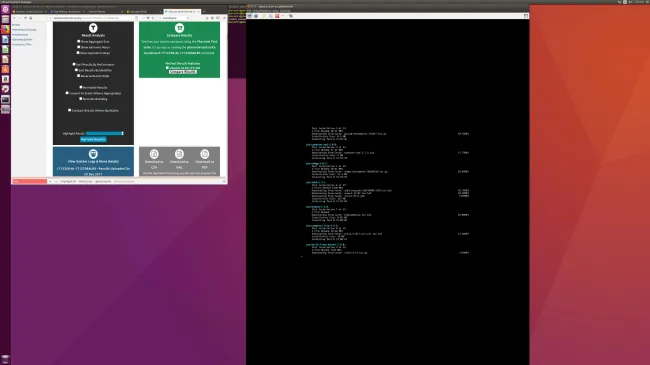Reload the current Firefox page
This screenshot has height=365, width=650.
pos(25,18)
